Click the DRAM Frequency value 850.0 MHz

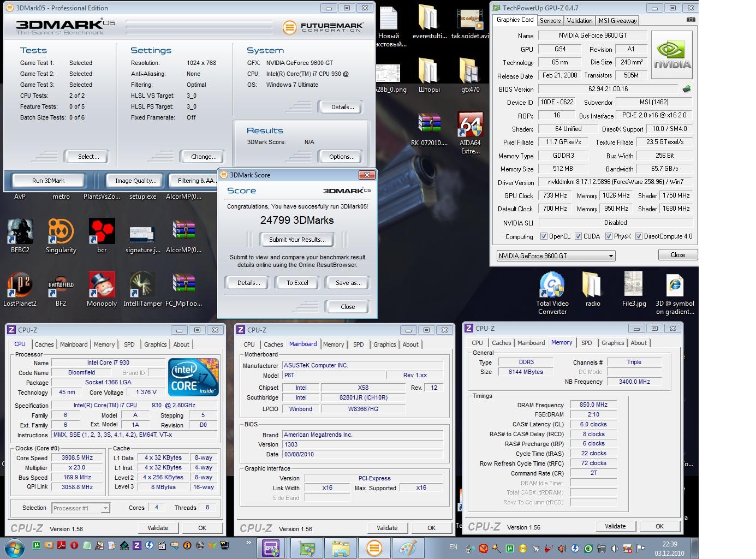593,405
